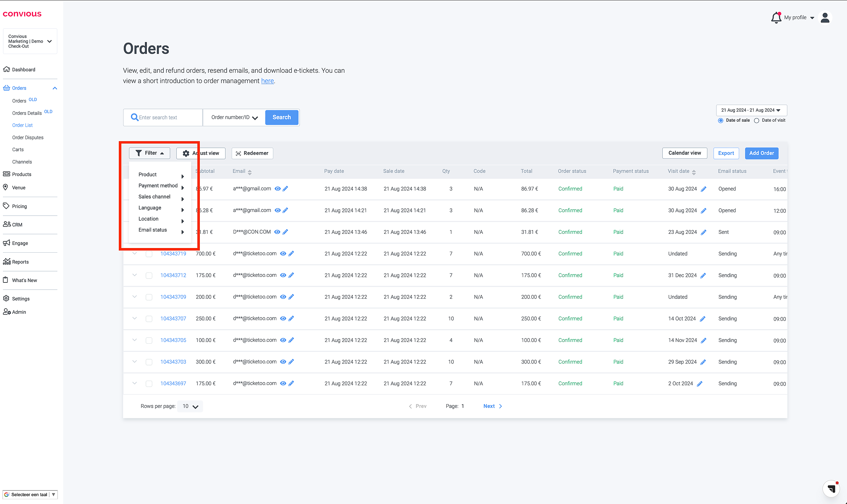Open the date range picker dropdown
Viewport: 847px width, 504px height.
pyautogui.click(x=751, y=110)
